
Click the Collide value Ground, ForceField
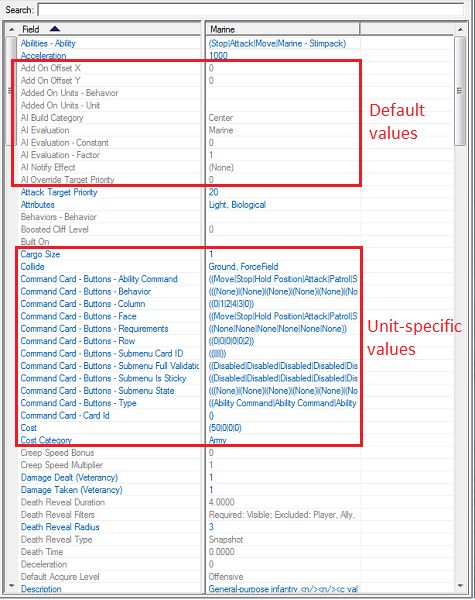tap(243, 267)
